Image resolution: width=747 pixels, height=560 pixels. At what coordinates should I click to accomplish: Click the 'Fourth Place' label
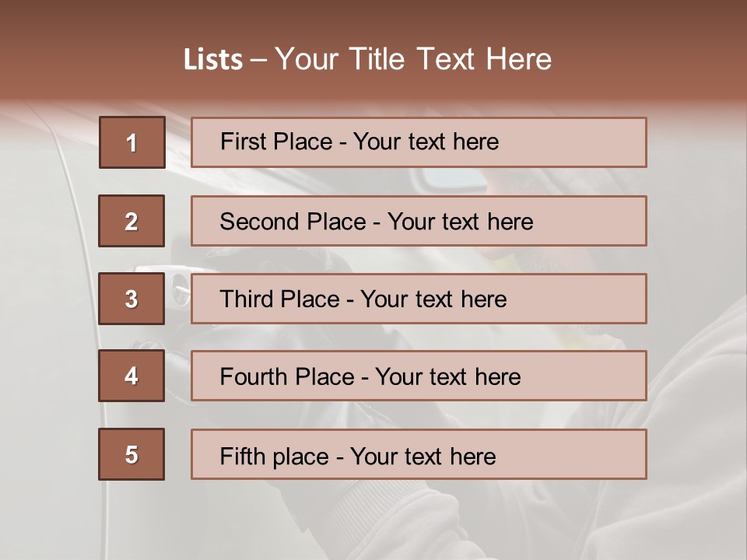point(286,377)
